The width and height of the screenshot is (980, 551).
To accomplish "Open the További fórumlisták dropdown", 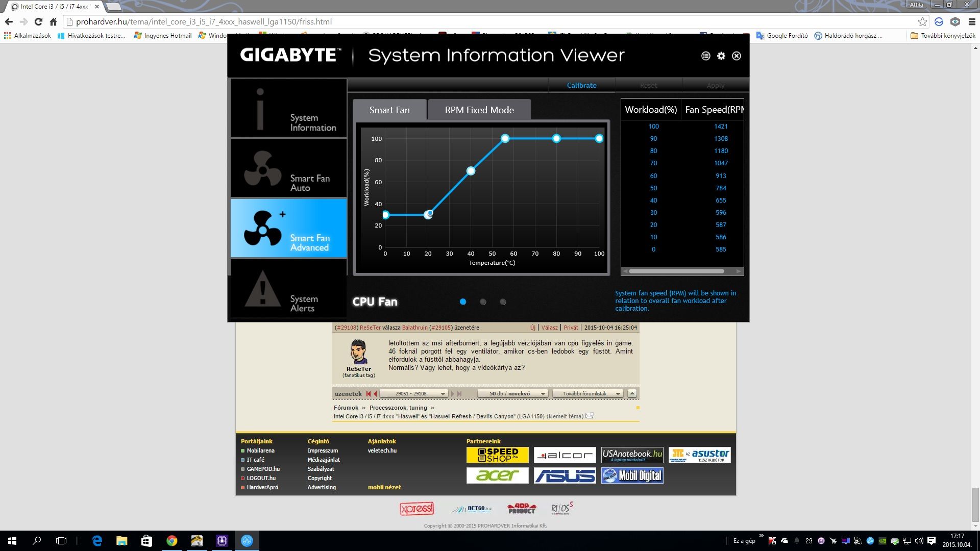I will 587,393.
